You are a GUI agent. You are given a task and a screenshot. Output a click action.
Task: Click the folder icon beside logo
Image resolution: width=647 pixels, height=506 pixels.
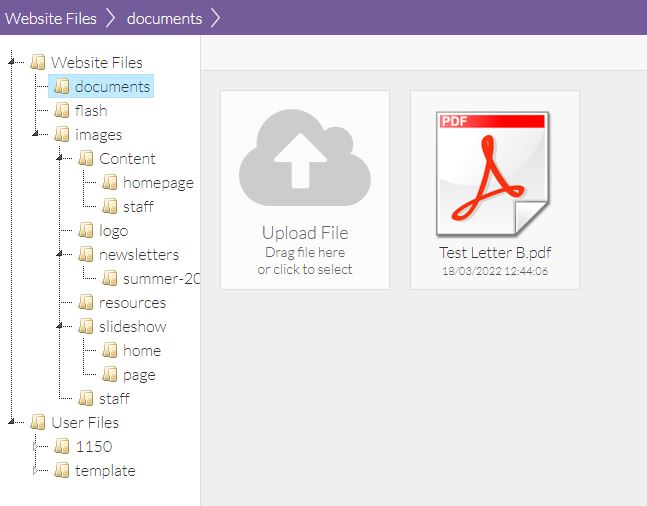86,231
